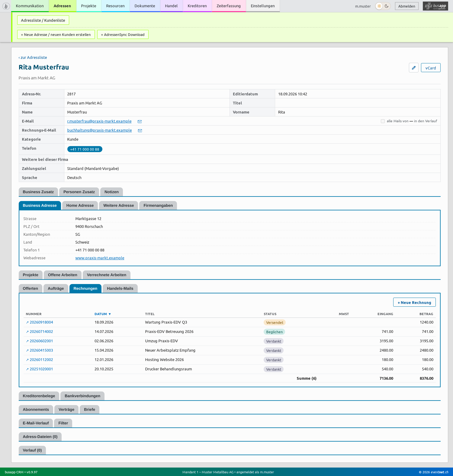This screenshot has height=476, width=453.
Task: Click '+ AdressenSync Download'
Action: 123,35
